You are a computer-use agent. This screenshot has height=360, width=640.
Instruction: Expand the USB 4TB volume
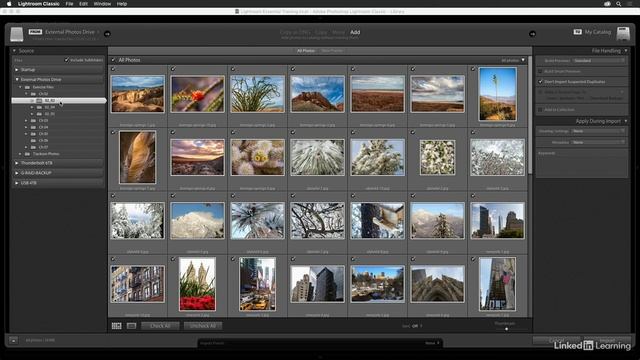(17, 183)
